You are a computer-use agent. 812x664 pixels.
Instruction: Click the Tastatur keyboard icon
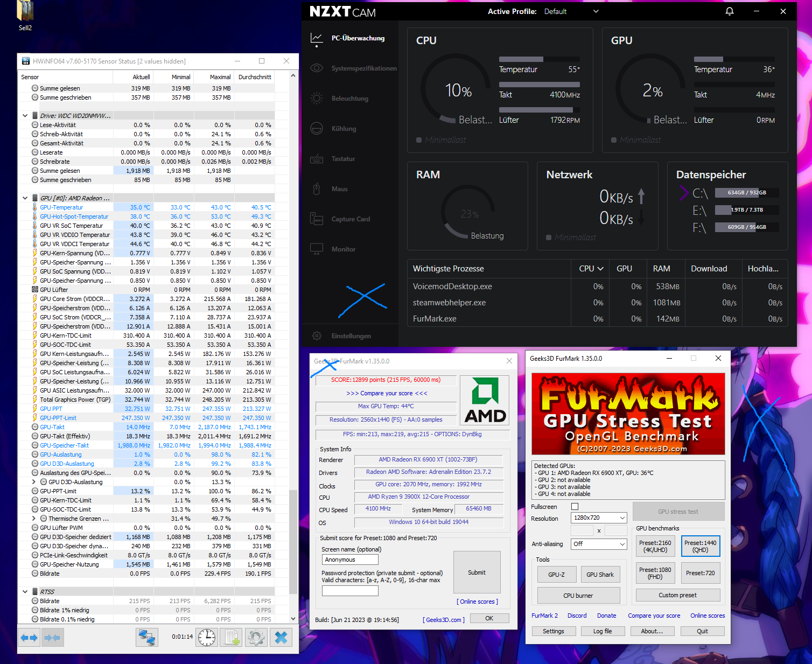(x=317, y=159)
